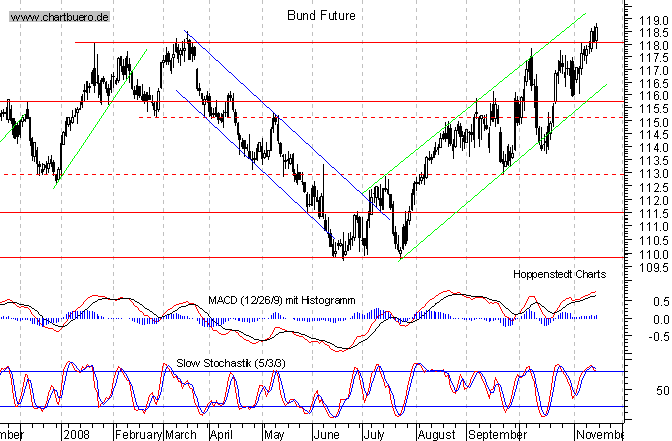672x441 pixels.
Task: Click the June month label
Action: [327, 435]
